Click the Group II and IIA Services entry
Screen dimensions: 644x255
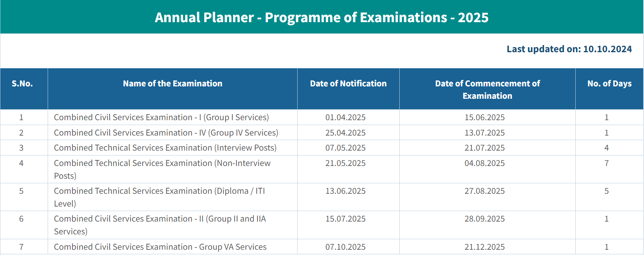click(160, 225)
